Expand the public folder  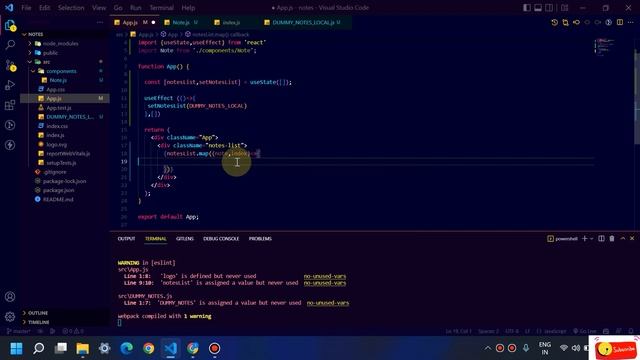(x=65, y=53)
